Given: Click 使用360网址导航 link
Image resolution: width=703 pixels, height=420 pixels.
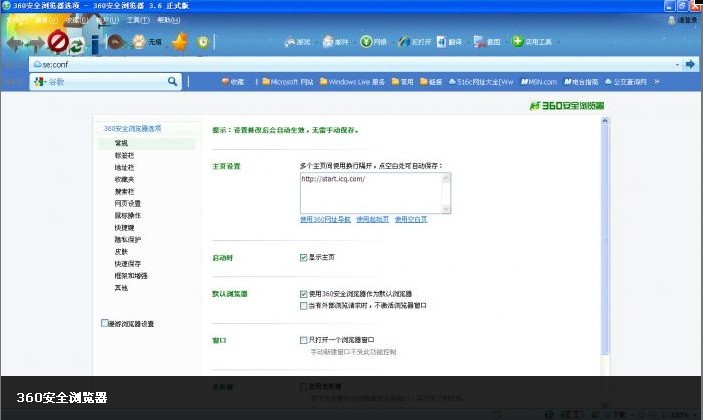Looking at the screenshot, I should [325, 220].
